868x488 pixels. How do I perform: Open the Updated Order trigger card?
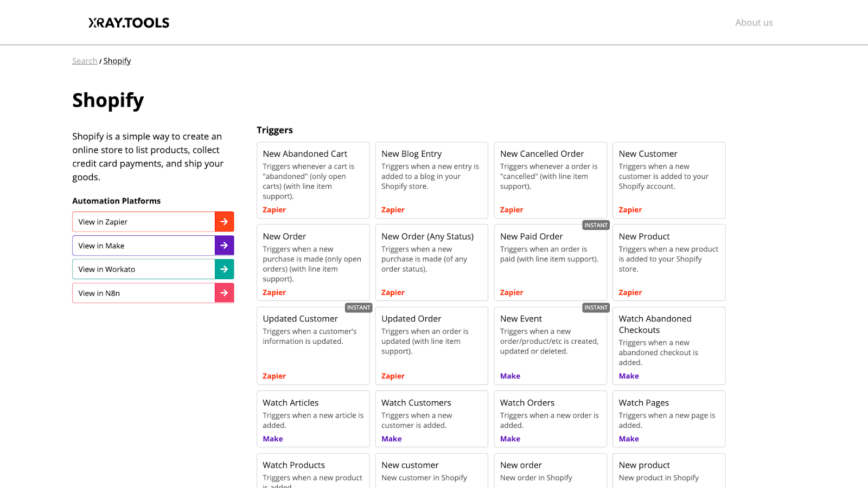[x=431, y=346]
